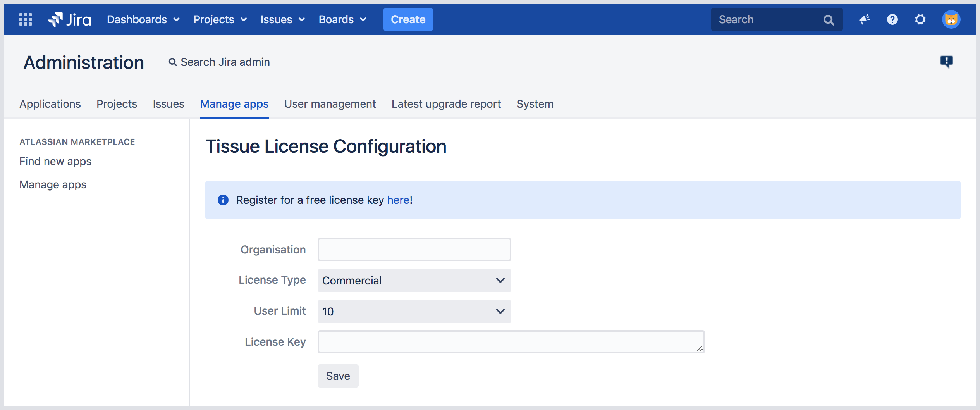Click the top bar Search field

pos(777,19)
